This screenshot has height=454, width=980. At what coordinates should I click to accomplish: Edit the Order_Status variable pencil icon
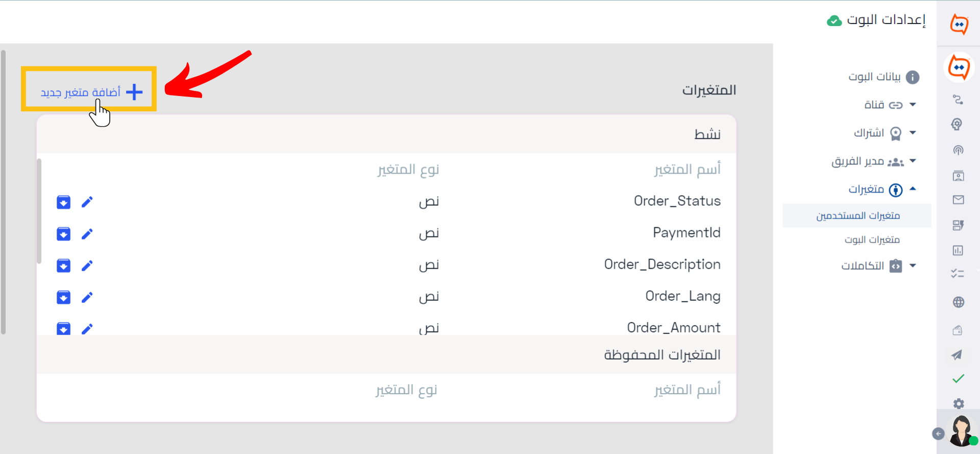(87, 202)
